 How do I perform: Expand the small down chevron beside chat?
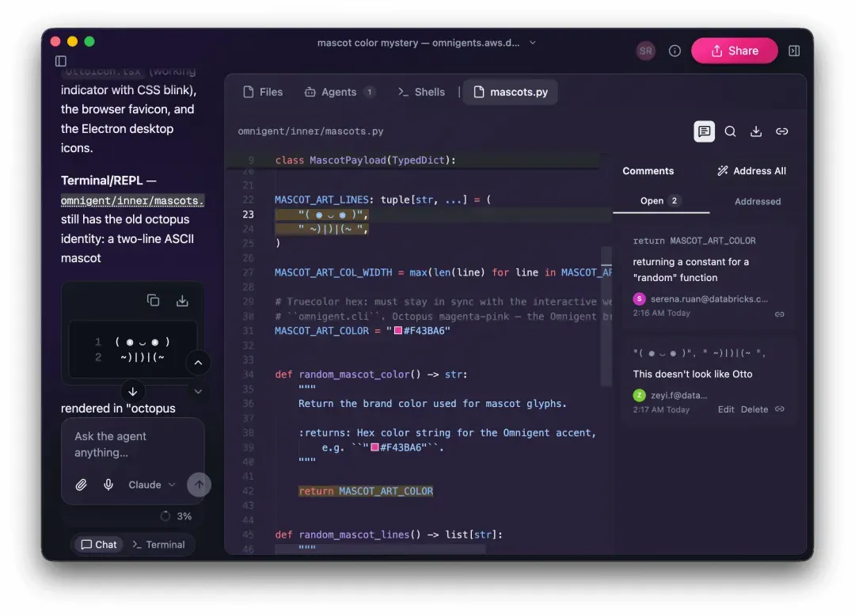tap(198, 391)
